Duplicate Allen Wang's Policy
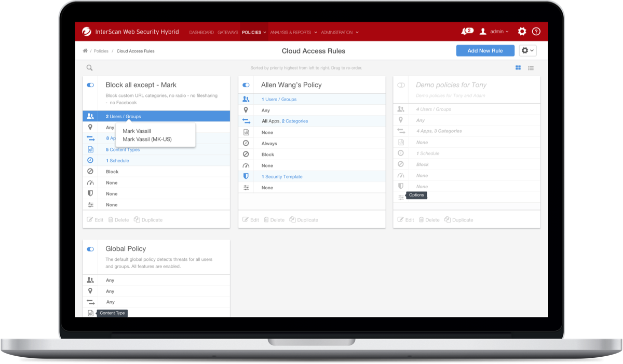This screenshot has height=364, width=623. point(304,220)
